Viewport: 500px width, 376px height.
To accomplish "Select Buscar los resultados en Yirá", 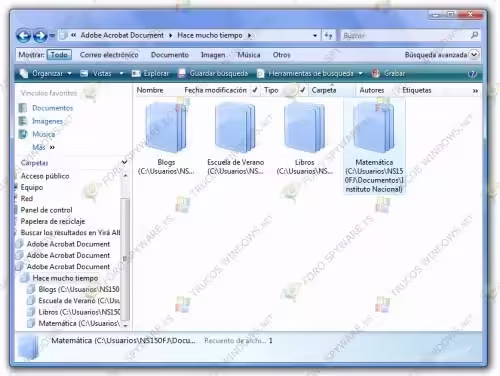I will [x=70, y=233].
